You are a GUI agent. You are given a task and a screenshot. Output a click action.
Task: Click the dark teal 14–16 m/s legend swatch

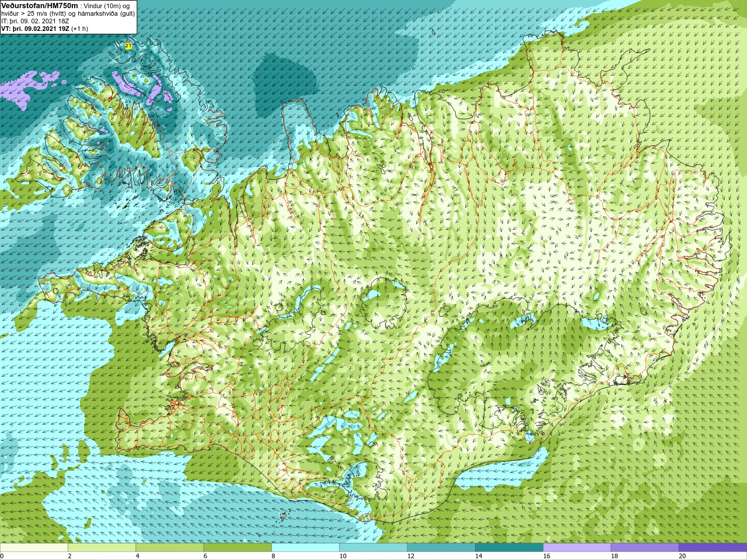[x=509, y=548]
